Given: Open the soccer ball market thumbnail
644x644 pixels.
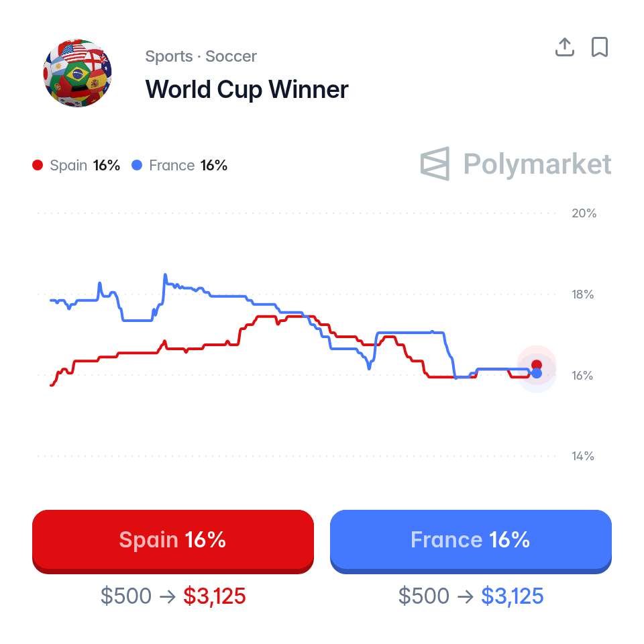Looking at the screenshot, I should pyautogui.click(x=77, y=73).
